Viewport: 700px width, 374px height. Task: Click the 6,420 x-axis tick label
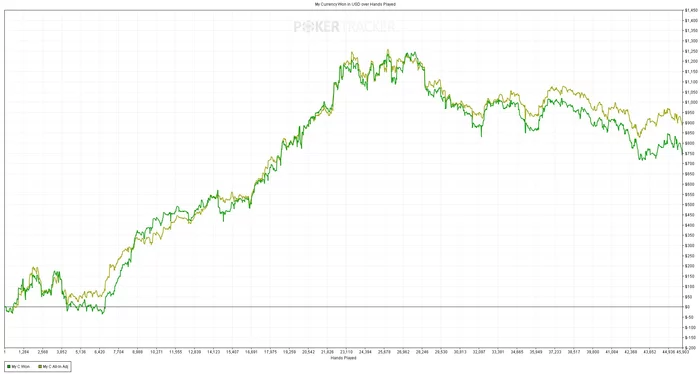click(100, 352)
